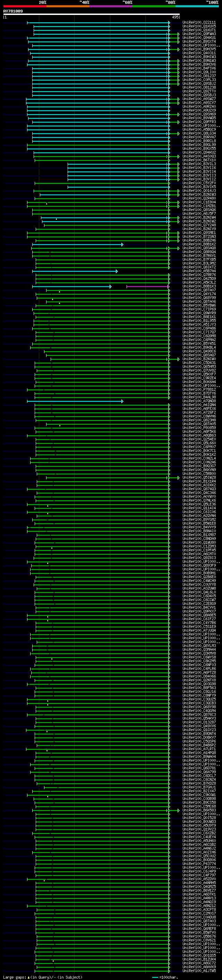The width and height of the screenshot is (222, 980).
Task: Select hit UniRef100_O81237
Action: [x=199, y=76]
